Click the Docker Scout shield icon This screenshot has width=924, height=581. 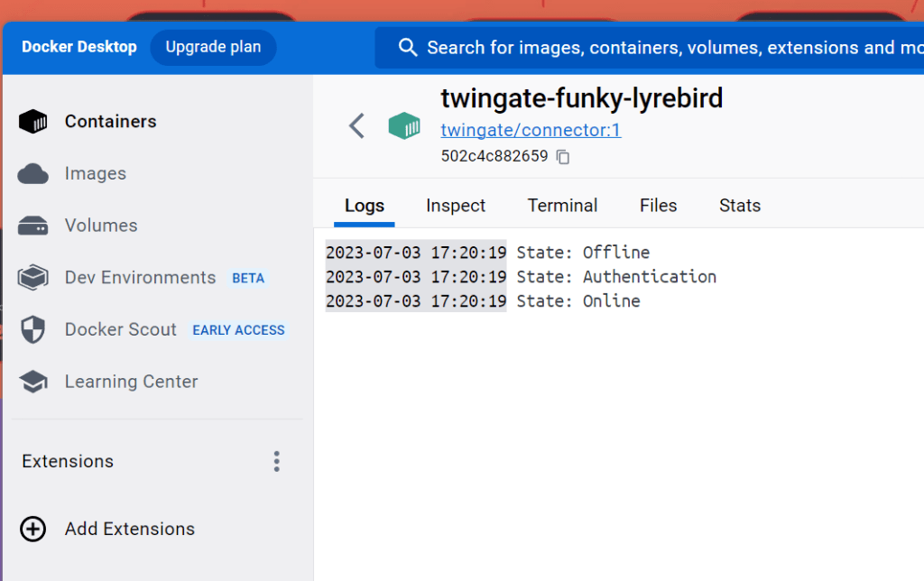(33, 329)
